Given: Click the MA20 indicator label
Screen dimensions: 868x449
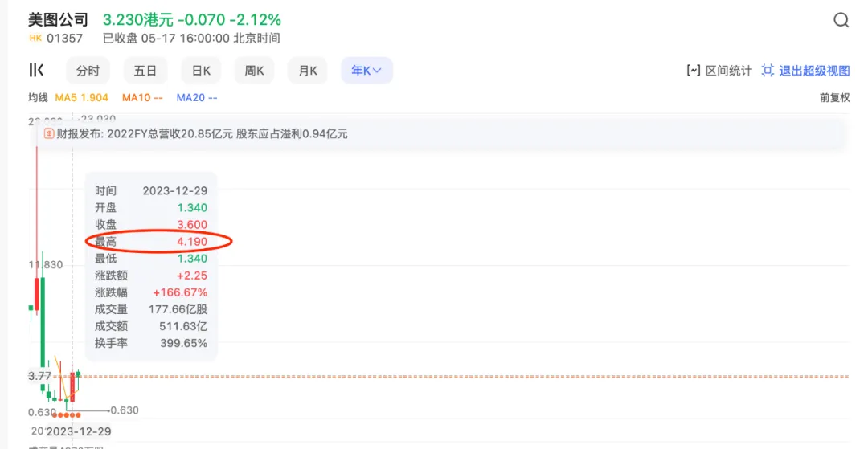Looking at the screenshot, I should (197, 98).
